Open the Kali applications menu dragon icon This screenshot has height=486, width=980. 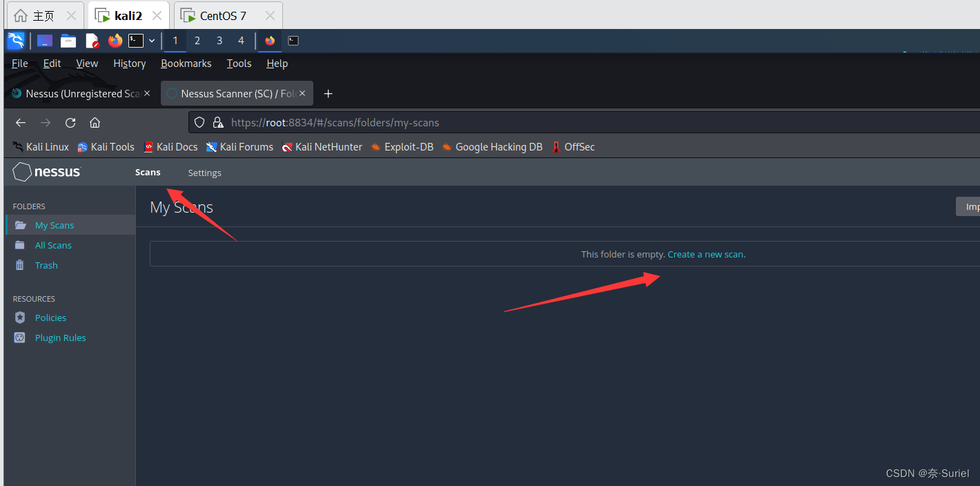click(15, 41)
